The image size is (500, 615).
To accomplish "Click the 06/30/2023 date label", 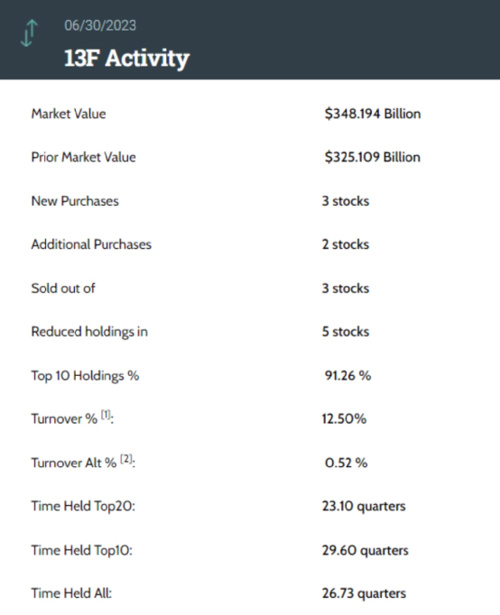I will tap(100, 25).
